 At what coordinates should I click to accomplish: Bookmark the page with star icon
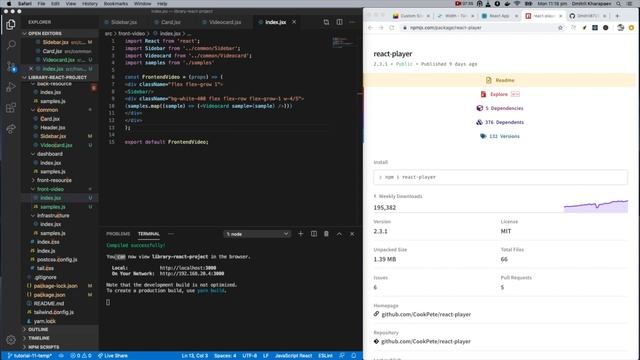coord(560,28)
